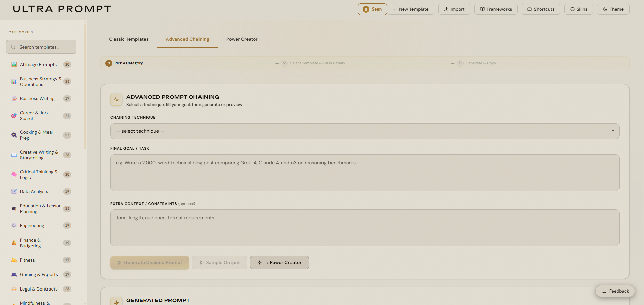
Task: Select the Engineering category label
Action: click(x=32, y=226)
